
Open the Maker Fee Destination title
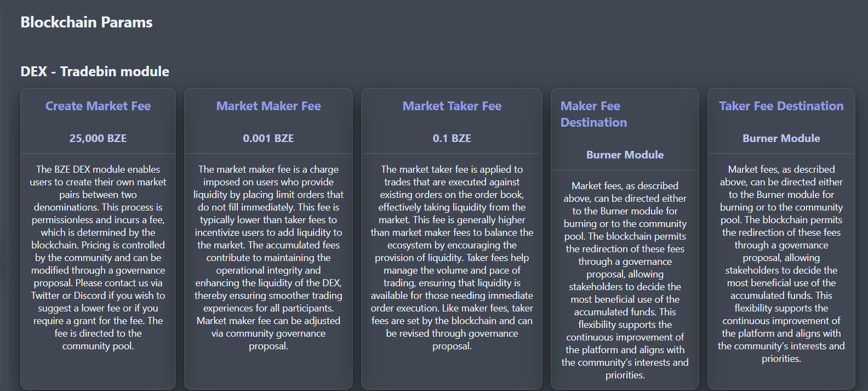point(593,114)
